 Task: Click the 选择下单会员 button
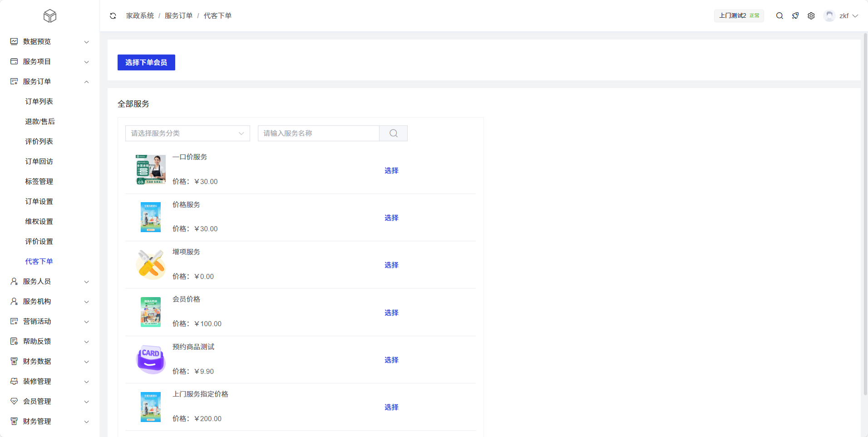pos(146,63)
